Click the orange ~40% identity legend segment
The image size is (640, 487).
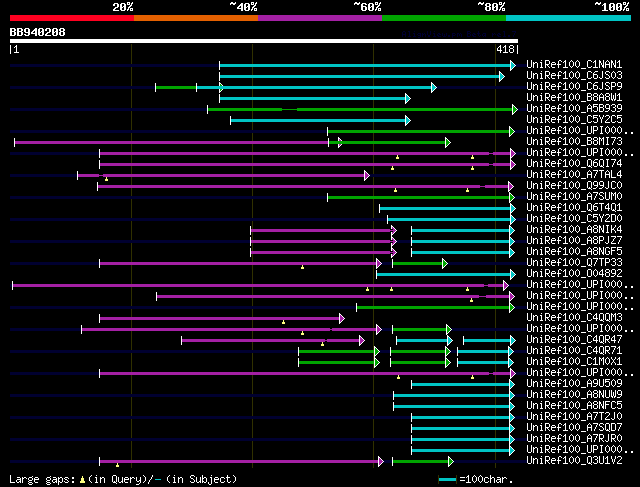click(196, 18)
